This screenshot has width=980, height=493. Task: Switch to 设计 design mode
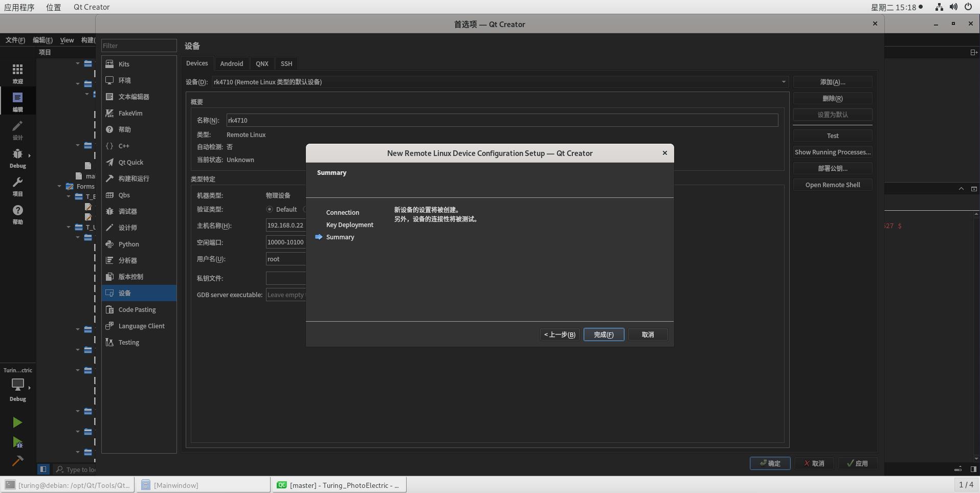(x=18, y=129)
